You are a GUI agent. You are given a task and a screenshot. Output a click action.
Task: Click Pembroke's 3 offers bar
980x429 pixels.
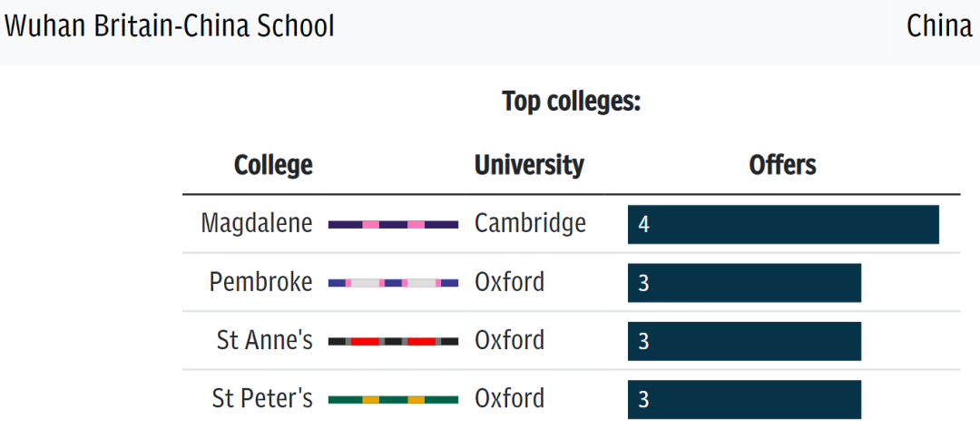744,283
